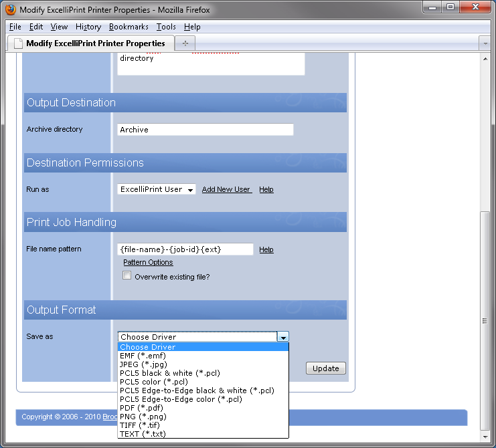Image resolution: width=496 pixels, height=448 pixels.
Task: Open Pattern Options link
Action: pyautogui.click(x=148, y=262)
